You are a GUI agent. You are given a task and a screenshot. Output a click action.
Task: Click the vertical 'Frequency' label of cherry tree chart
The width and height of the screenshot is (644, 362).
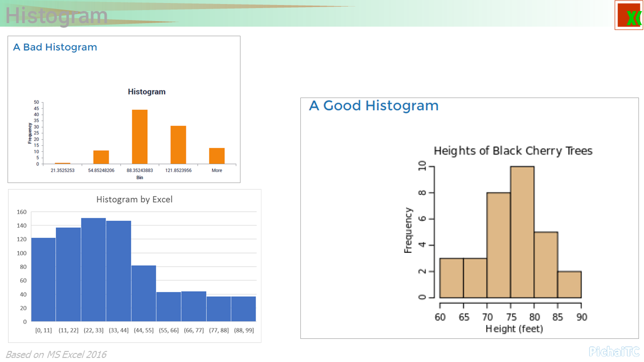pyautogui.click(x=408, y=230)
